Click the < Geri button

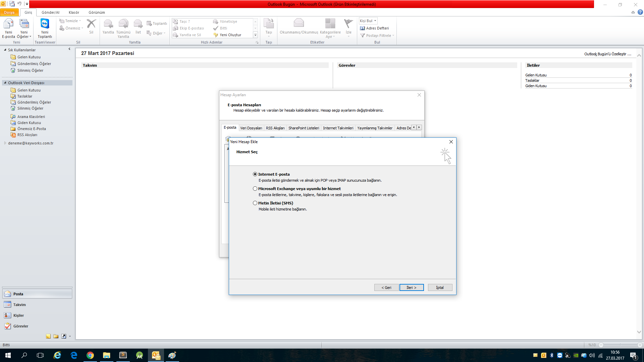[x=386, y=288]
